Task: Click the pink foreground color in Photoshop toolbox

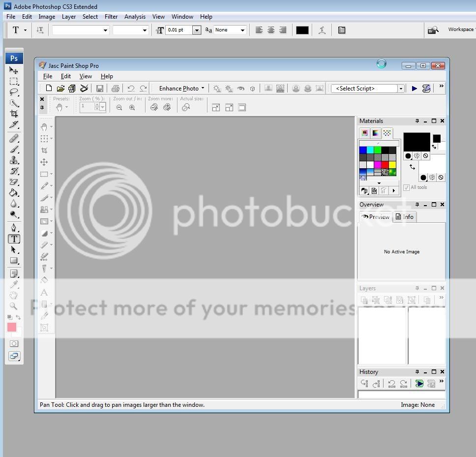Action: point(11,327)
